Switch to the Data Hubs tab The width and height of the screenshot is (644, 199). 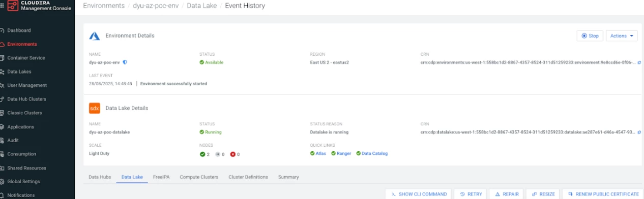[100, 177]
